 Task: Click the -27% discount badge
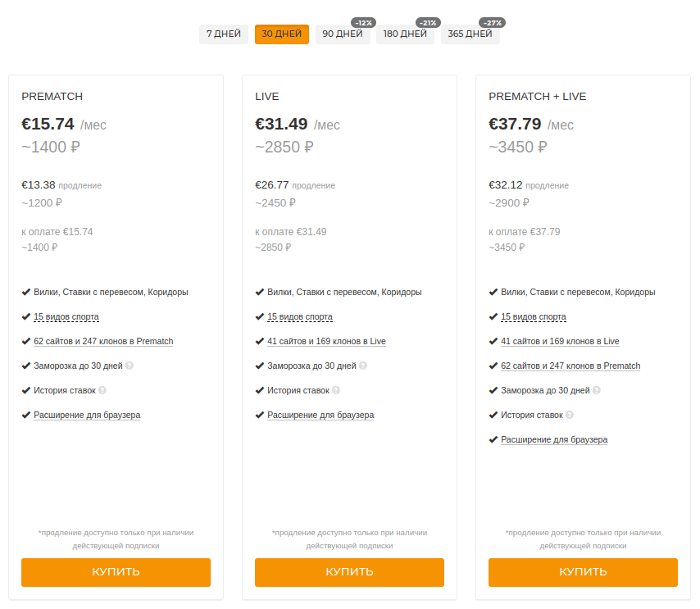[493, 23]
